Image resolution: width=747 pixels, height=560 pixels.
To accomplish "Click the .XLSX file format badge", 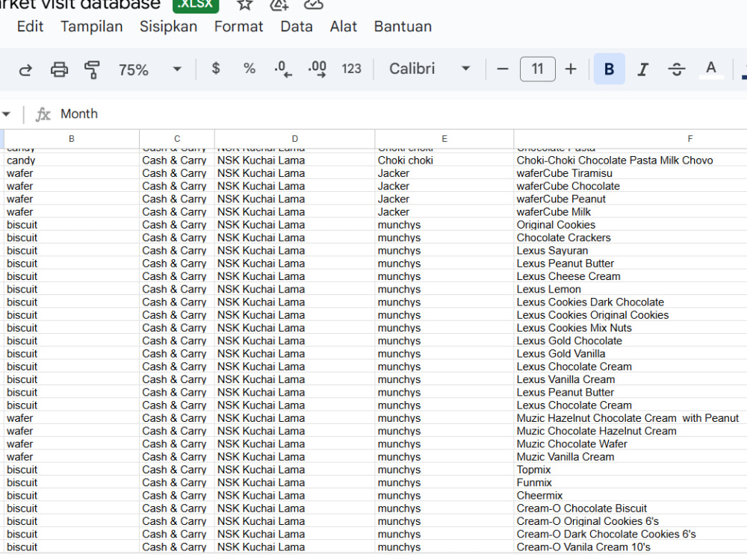I will click(196, 4).
